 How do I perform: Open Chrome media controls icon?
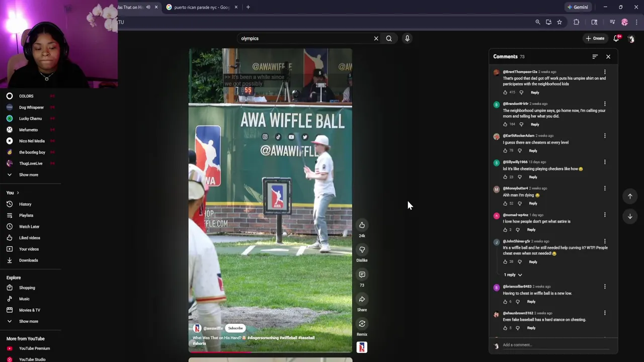coord(612,22)
